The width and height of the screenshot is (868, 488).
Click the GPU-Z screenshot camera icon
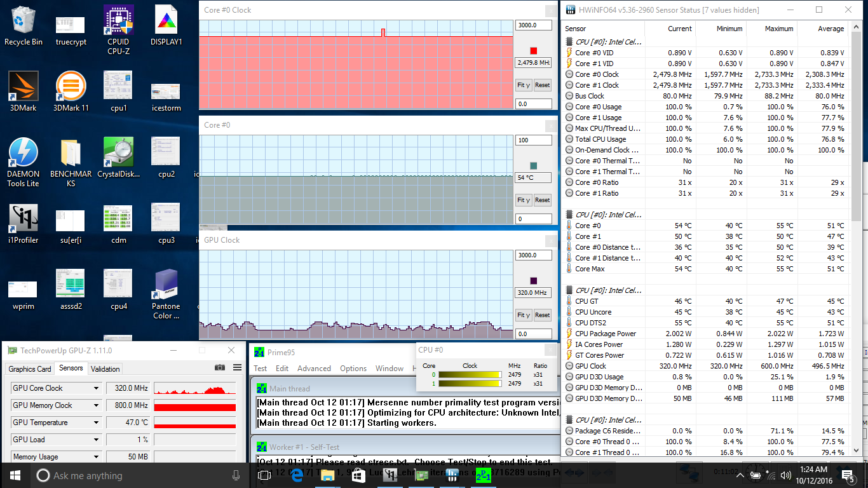(220, 367)
